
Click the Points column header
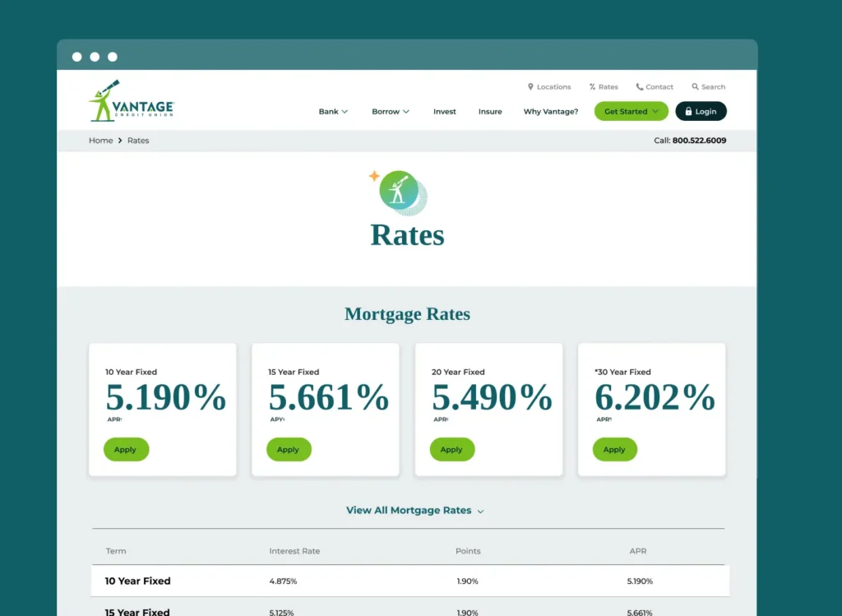468,551
